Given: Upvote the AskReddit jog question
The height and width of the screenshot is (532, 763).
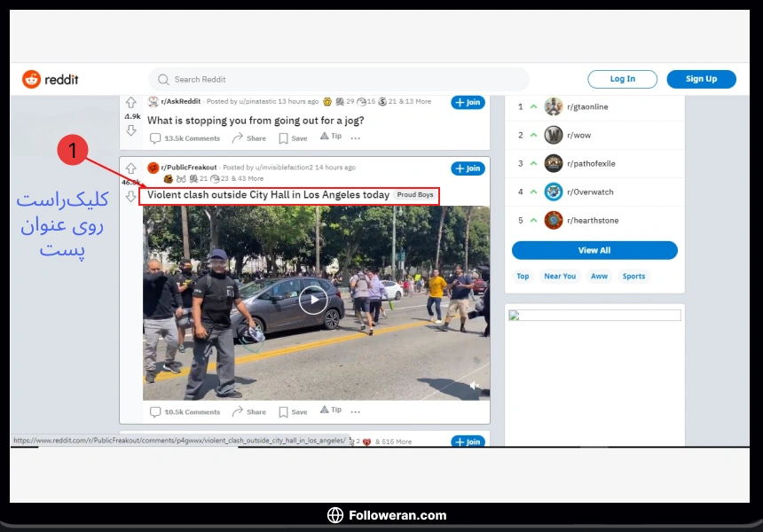Looking at the screenshot, I should point(131,101).
